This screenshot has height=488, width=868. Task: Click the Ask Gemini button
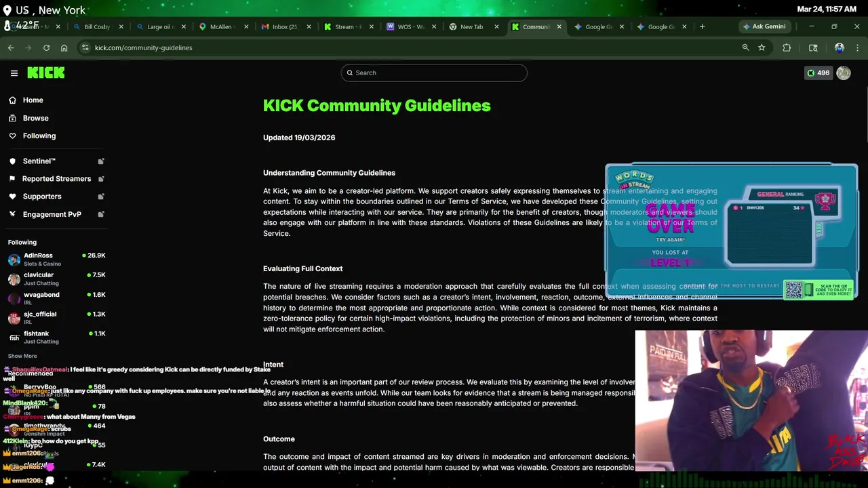pyautogui.click(x=764, y=26)
